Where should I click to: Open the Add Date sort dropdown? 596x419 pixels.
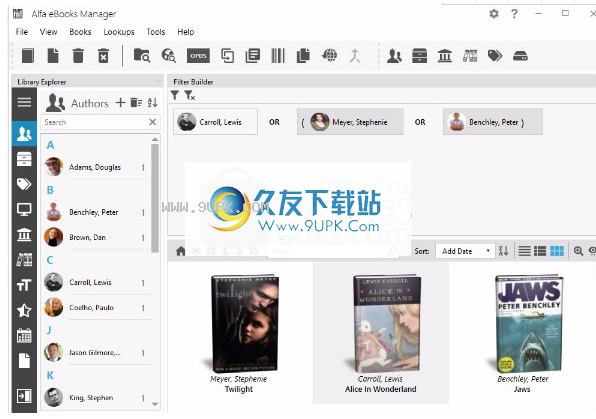(465, 251)
